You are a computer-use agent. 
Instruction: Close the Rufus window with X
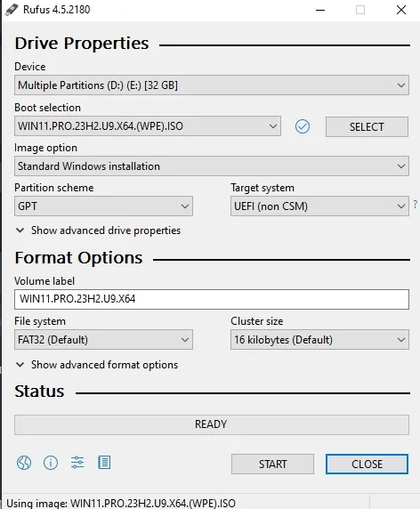(x=401, y=10)
